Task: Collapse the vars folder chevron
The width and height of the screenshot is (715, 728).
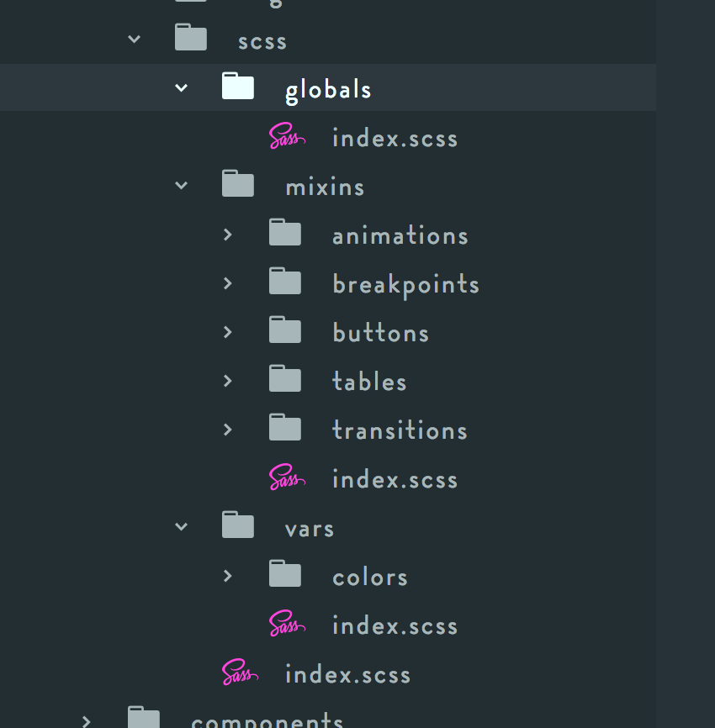Action: coord(181,526)
